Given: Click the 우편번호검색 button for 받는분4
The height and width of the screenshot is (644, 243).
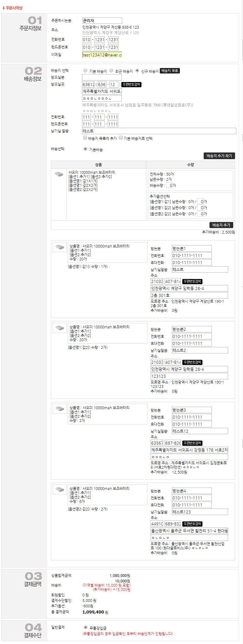Looking at the screenshot, I should tap(192, 524).
